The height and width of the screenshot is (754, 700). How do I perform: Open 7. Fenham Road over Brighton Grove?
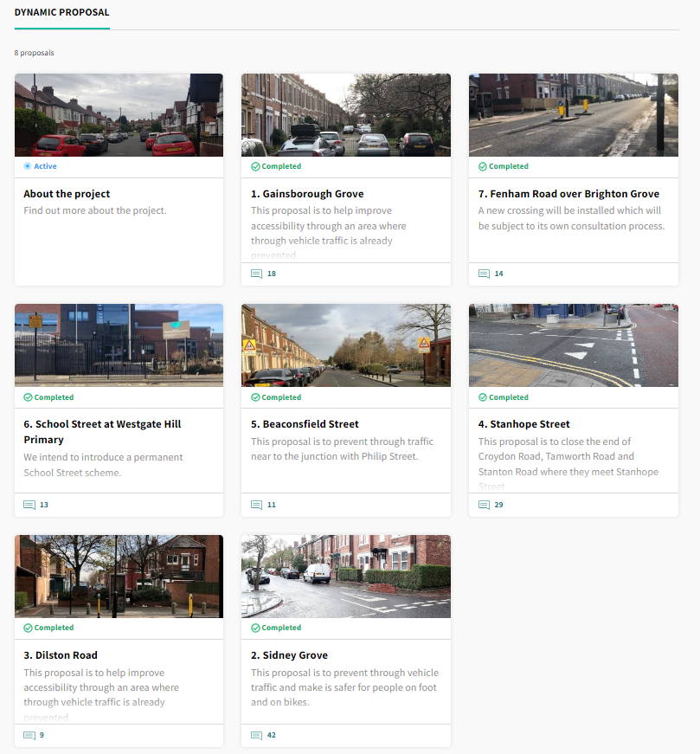click(568, 194)
